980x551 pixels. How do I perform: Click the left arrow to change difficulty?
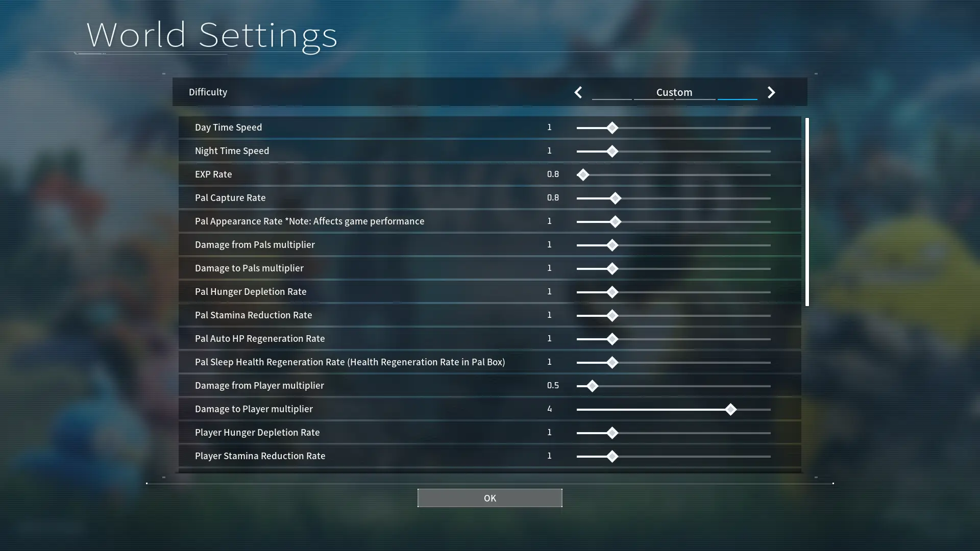[577, 92]
